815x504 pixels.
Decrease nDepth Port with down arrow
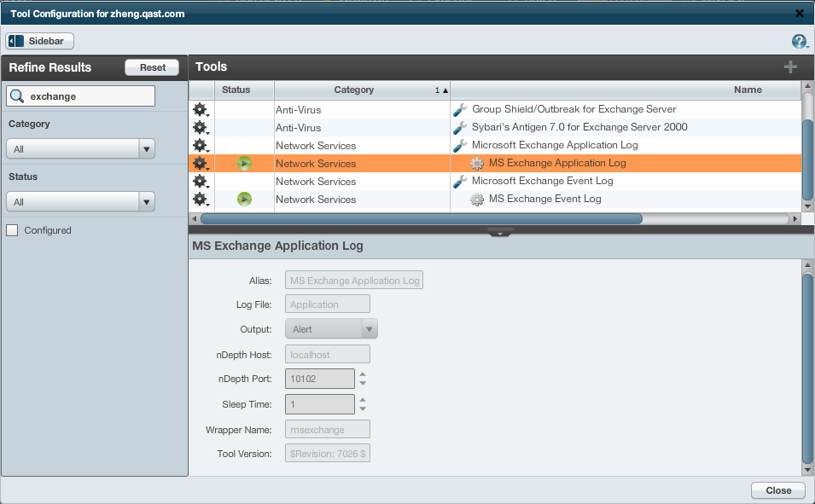363,384
